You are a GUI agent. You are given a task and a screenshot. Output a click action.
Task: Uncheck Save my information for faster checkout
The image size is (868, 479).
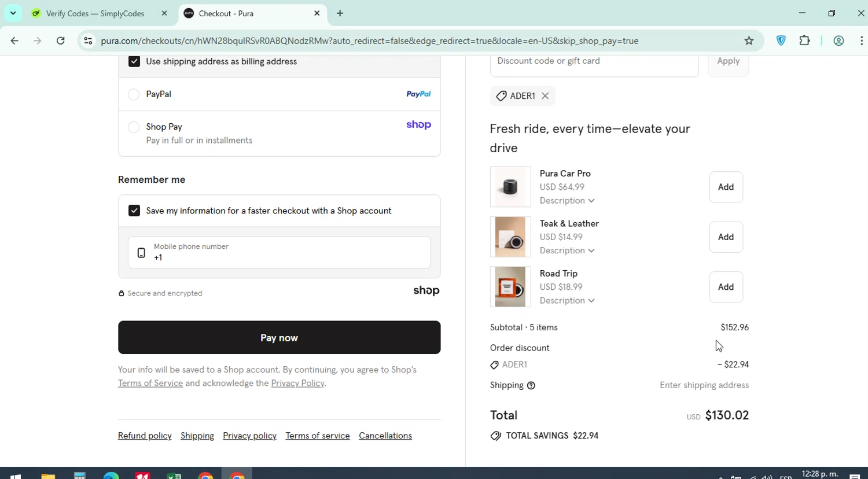click(134, 211)
